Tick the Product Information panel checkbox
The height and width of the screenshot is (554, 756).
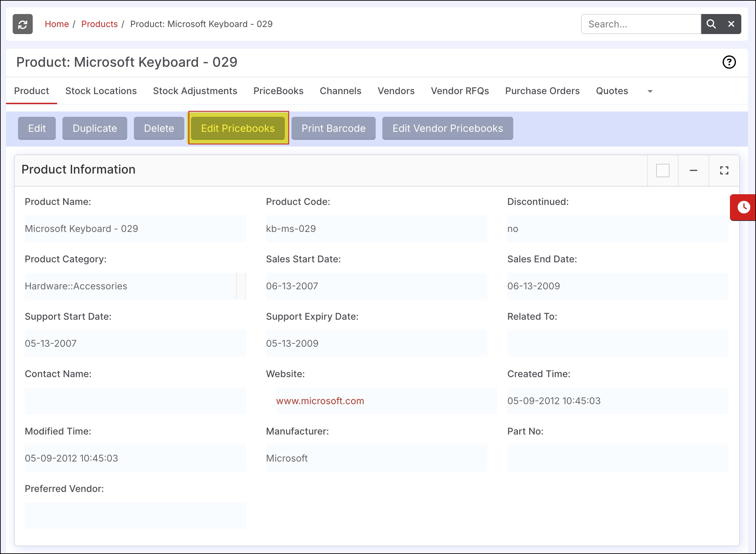click(663, 170)
